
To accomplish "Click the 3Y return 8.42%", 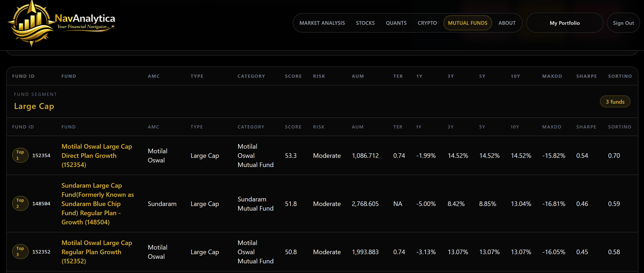I will click(x=456, y=204).
